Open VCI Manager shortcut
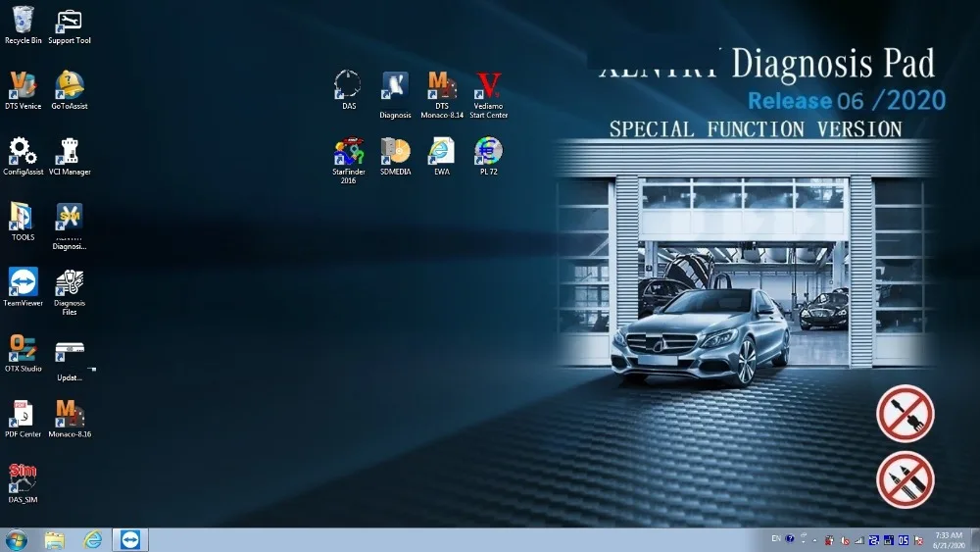Screen dimensions: 980x552 click(70, 156)
